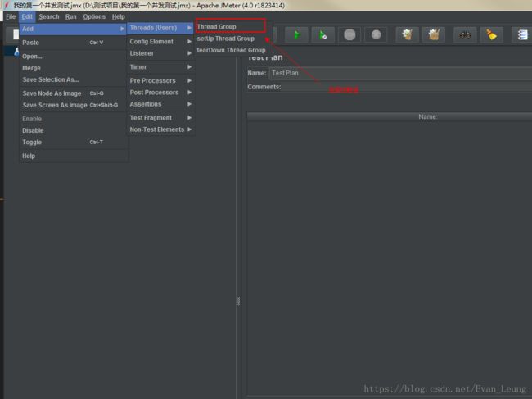The height and width of the screenshot is (399, 532).
Task: Select Save Selection As... entry
Action: (73, 79)
